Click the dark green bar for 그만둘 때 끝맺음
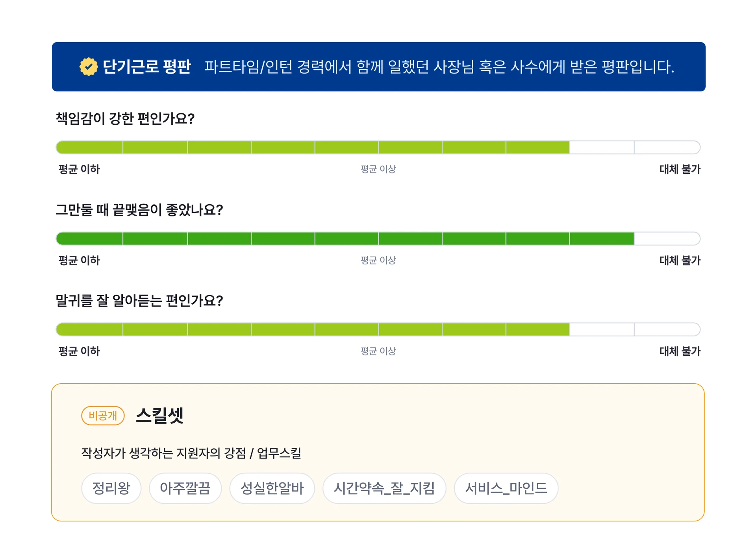Screen dimensions: 756x558 coord(315,238)
